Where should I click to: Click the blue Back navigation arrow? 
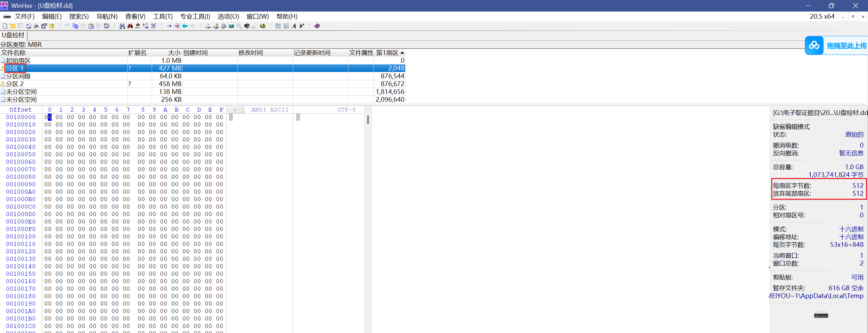(185, 26)
